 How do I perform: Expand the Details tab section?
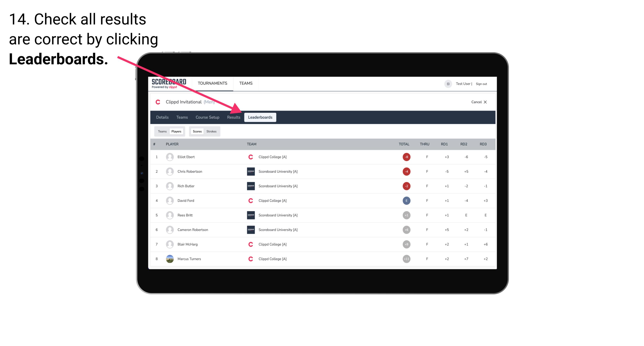pos(162,117)
